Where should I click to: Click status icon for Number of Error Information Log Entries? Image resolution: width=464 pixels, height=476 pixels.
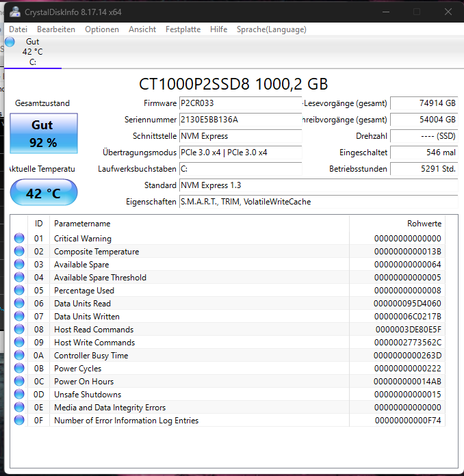pyautogui.click(x=19, y=420)
